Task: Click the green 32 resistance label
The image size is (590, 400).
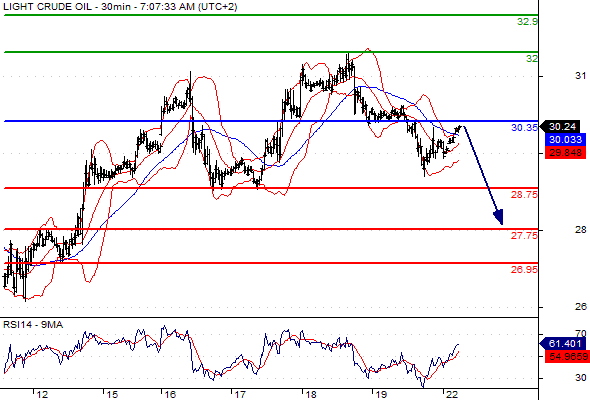Action: click(x=532, y=58)
